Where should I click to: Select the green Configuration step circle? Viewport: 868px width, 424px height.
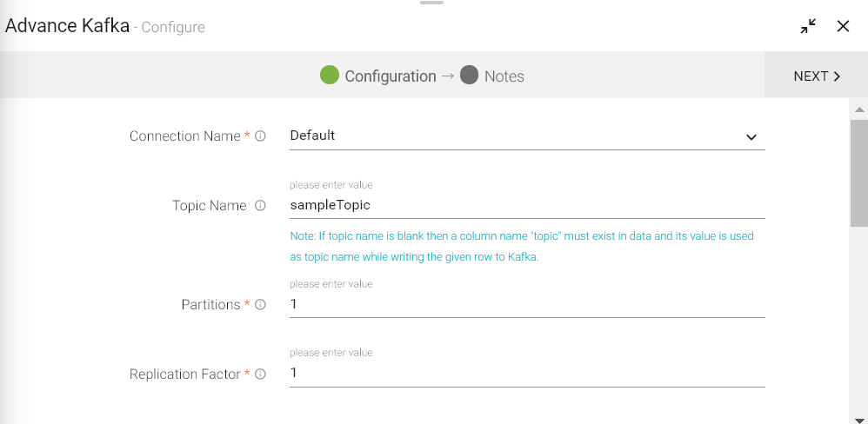click(x=329, y=76)
